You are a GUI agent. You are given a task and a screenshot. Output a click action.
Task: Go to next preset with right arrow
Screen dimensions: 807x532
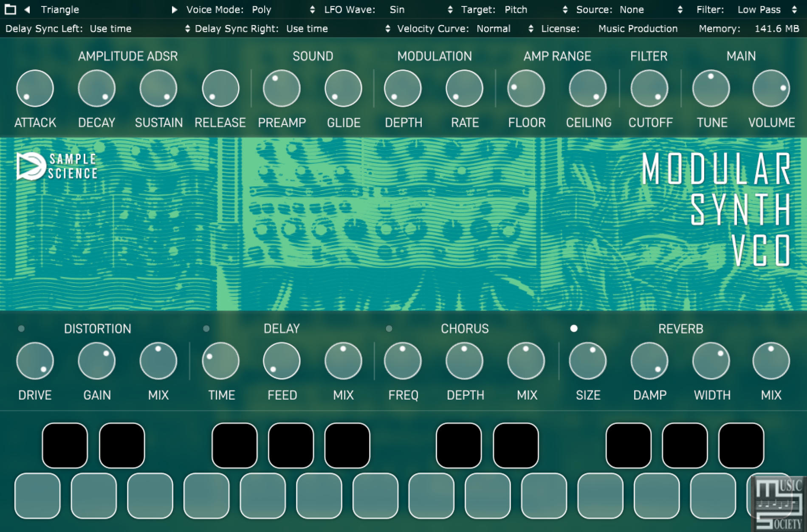coord(174,9)
